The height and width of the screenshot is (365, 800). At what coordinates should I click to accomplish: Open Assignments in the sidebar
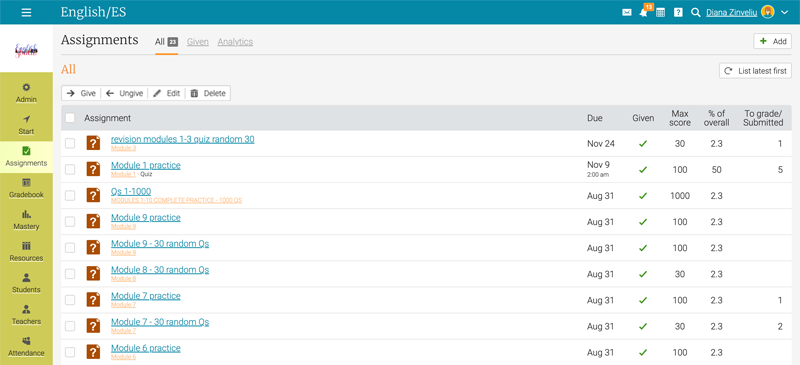coord(27,157)
